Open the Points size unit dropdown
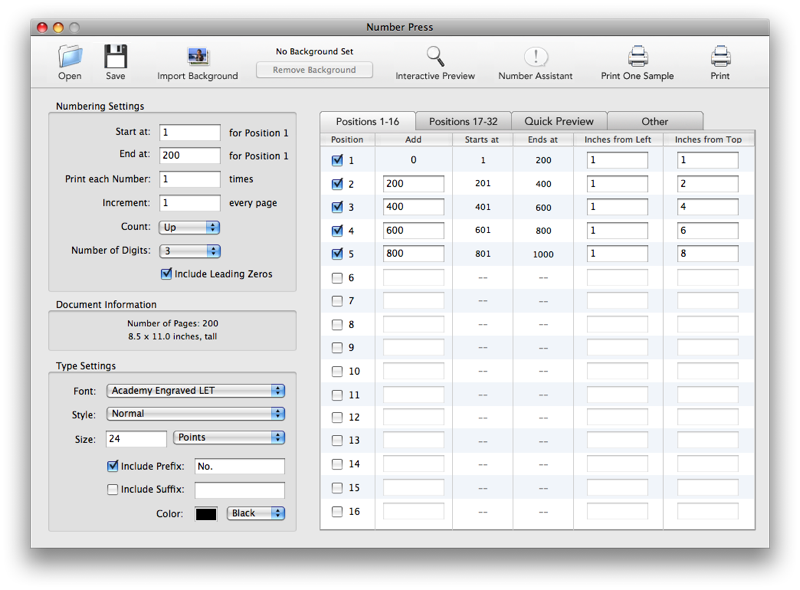 coord(229,437)
